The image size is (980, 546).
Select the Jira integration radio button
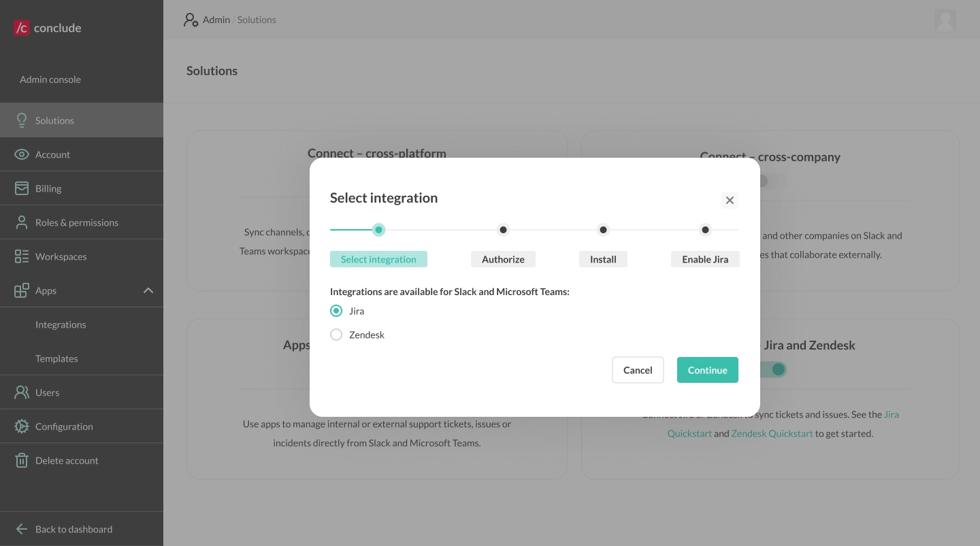336,311
